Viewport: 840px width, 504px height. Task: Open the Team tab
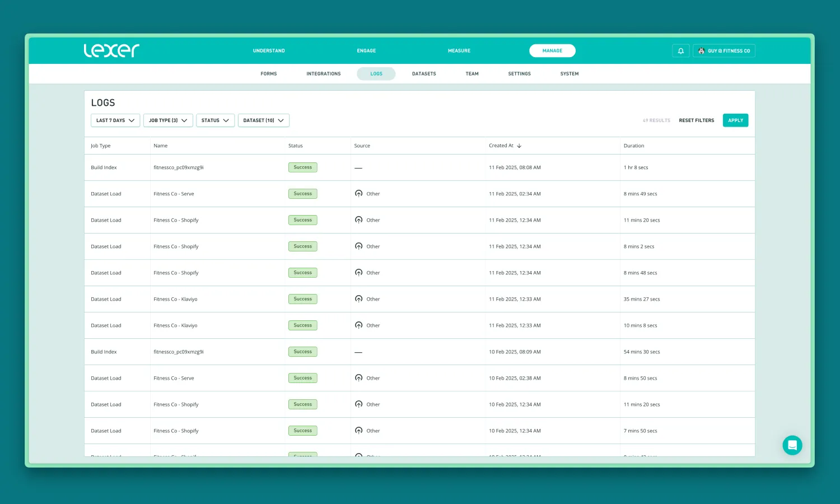point(472,74)
